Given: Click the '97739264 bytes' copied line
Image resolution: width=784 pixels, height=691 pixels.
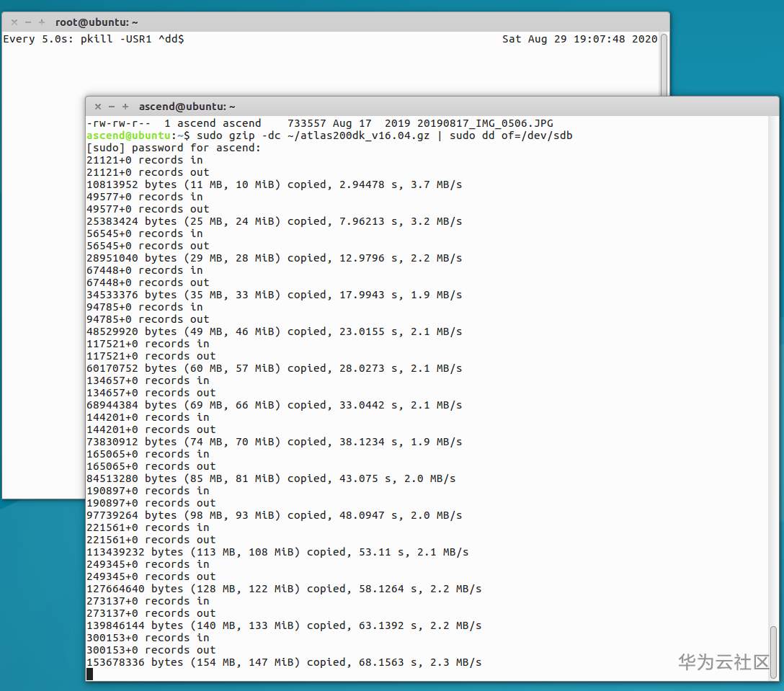Looking at the screenshot, I should point(274,515).
